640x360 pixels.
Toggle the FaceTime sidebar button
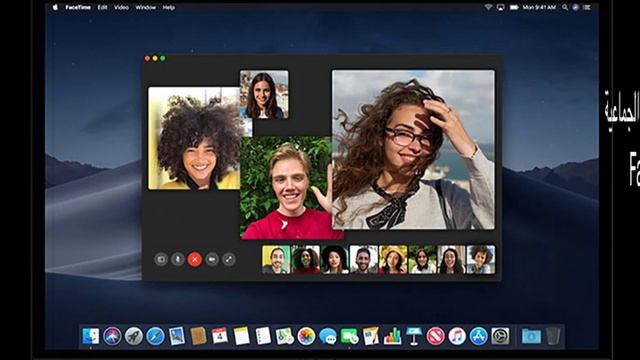click(161, 259)
